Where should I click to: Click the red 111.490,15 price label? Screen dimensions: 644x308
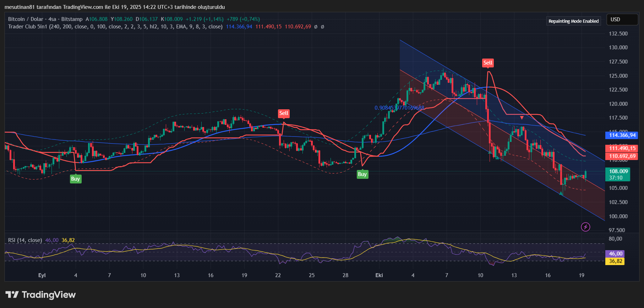622,148
